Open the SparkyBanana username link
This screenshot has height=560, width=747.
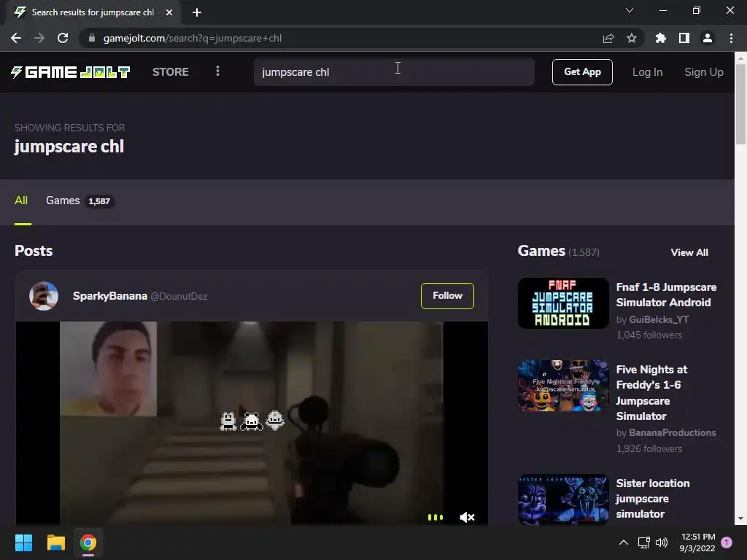coord(110,296)
